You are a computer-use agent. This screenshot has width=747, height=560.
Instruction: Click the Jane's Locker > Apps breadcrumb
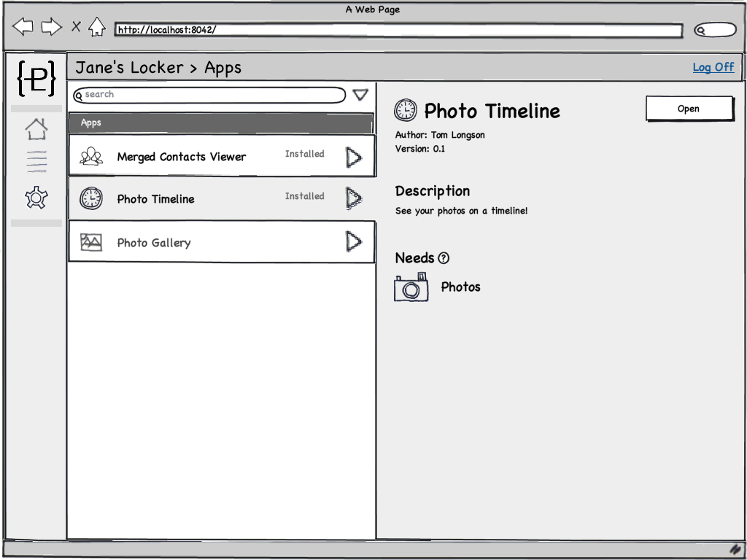tap(158, 68)
